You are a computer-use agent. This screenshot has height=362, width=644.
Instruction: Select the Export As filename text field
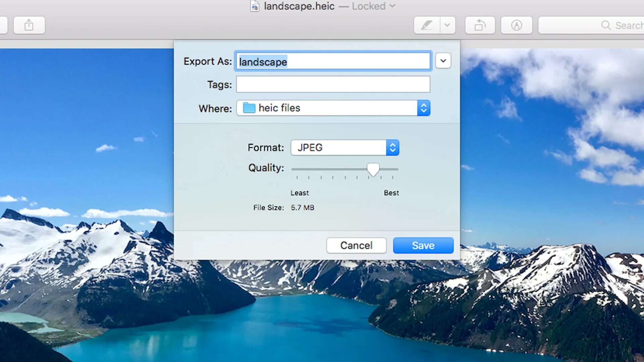tap(333, 61)
